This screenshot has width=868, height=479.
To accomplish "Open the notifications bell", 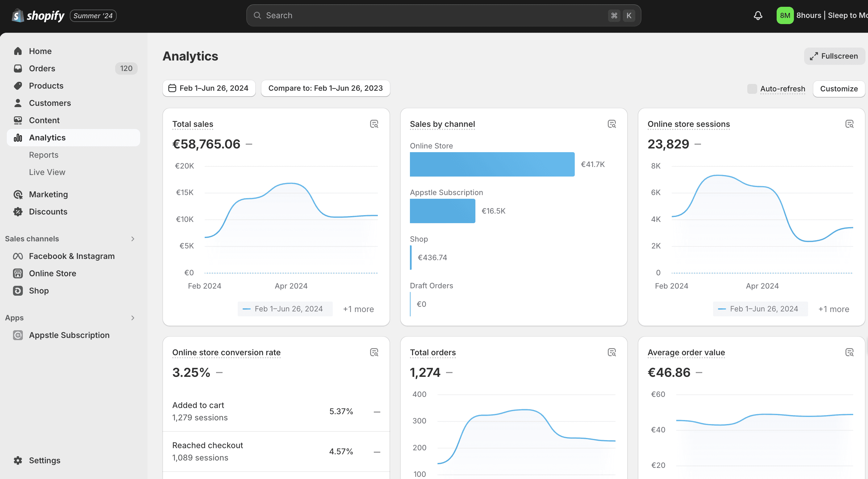I will 758,15.
